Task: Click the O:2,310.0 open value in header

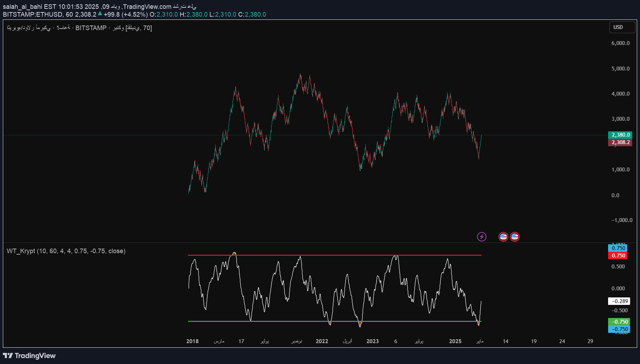Action: [164, 15]
